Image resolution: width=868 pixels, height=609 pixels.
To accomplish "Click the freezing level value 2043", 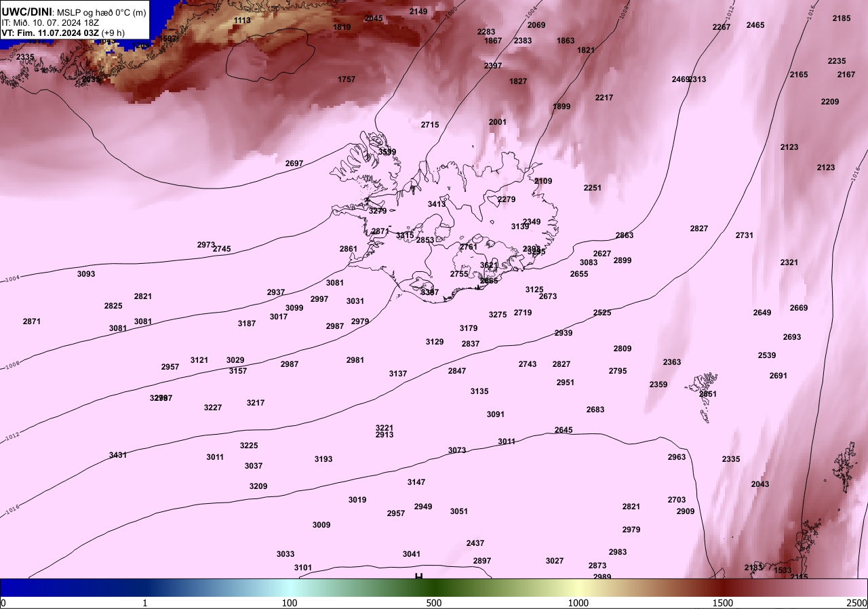I will click(760, 484).
